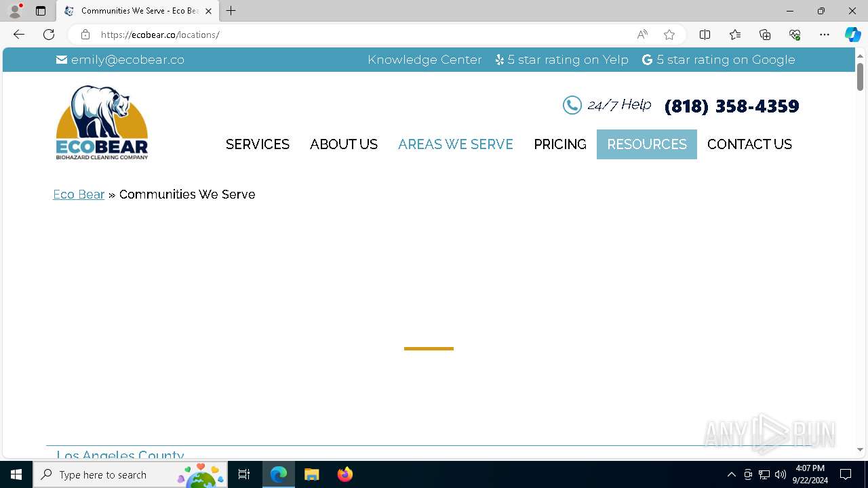This screenshot has height=488, width=868.
Task: Click the Google G logo icon
Action: 647,60
